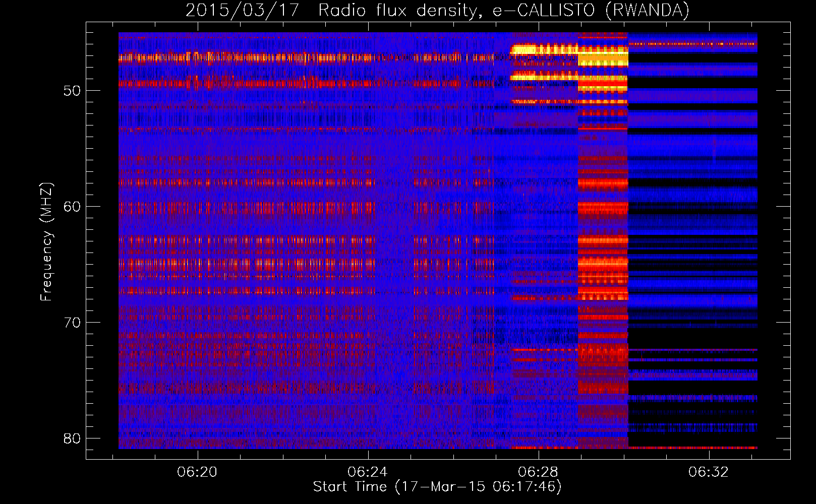Click the 60 frequency tick label
The width and height of the screenshot is (816, 504).
click(72, 207)
